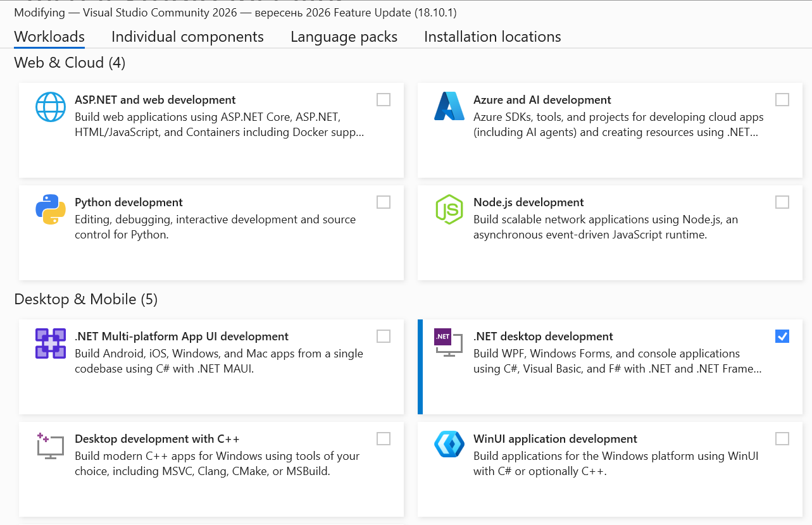Click the Web & Cloud (4) heading
The height and width of the screenshot is (525, 812).
[x=70, y=63]
